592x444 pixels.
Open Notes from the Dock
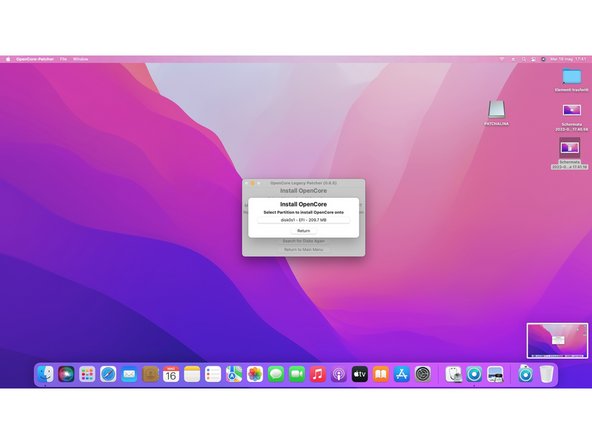coord(192,375)
